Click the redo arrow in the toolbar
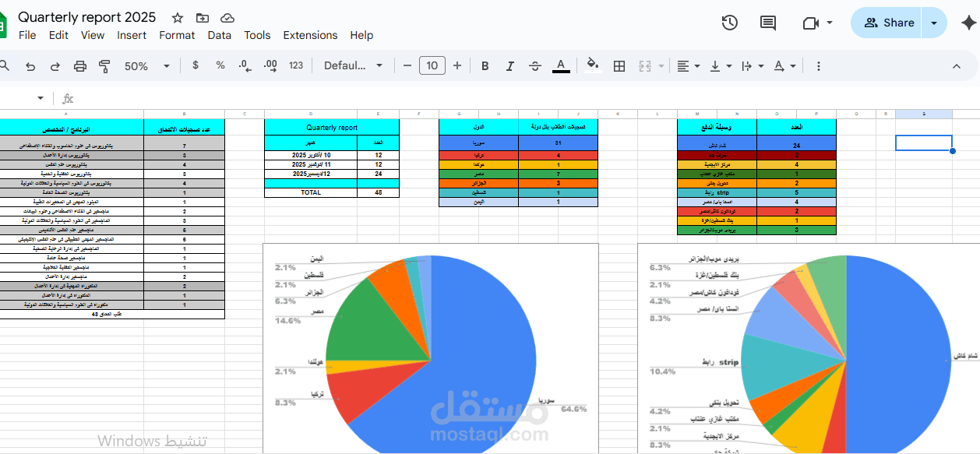The height and width of the screenshot is (454, 980). coord(55,66)
